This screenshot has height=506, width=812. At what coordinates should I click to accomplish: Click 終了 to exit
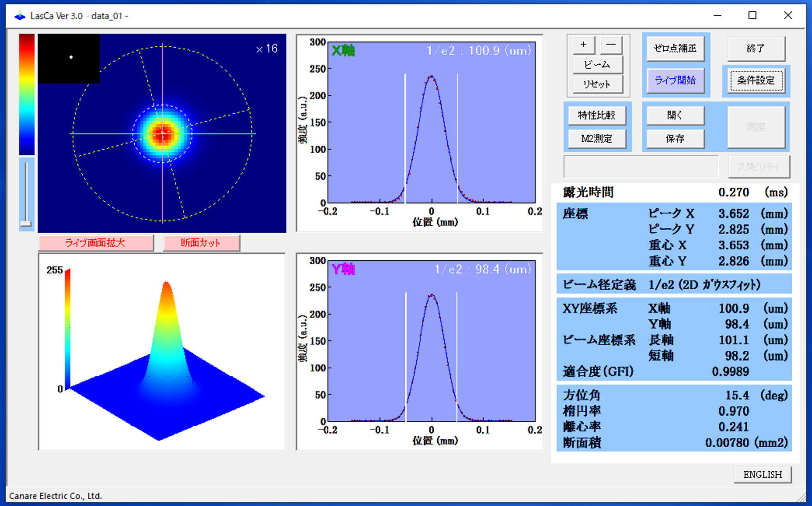tap(756, 48)
